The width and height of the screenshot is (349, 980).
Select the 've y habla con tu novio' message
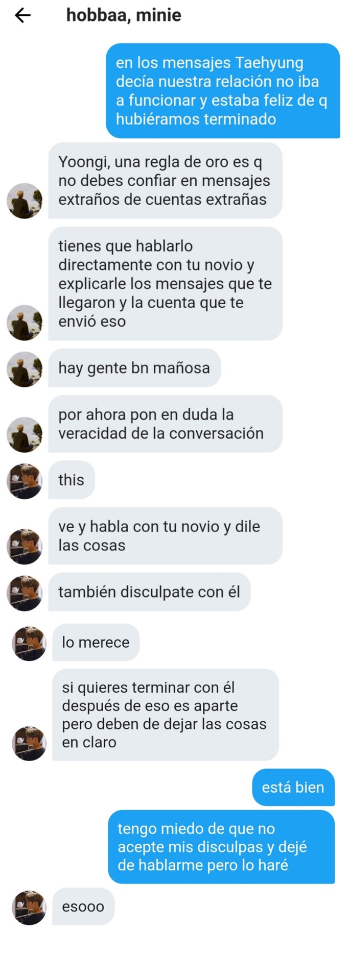pos(165,536)
